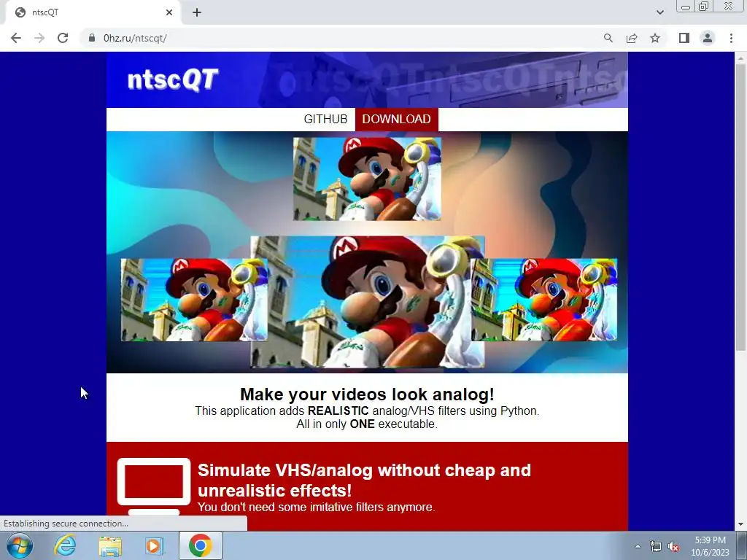This screenshot has height=560, width=747.
Task: Click 'You don't need some imitative filters anymore.'
Action: coord(316,507)
